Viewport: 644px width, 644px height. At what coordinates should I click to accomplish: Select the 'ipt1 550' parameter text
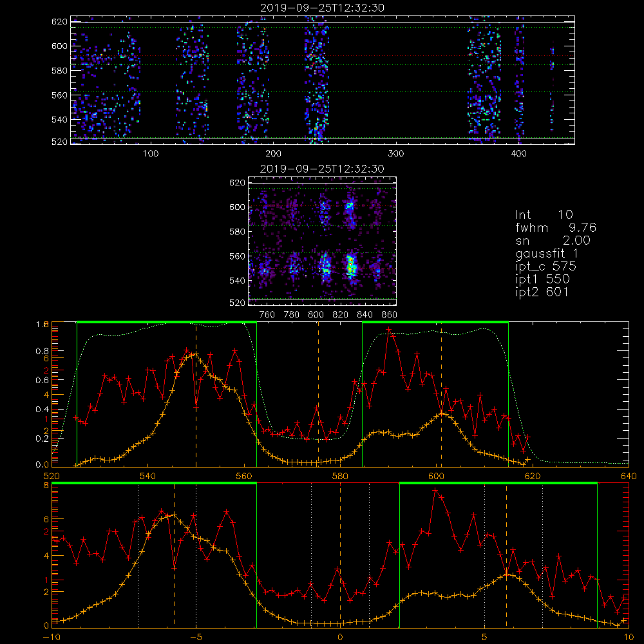(542, 279)
